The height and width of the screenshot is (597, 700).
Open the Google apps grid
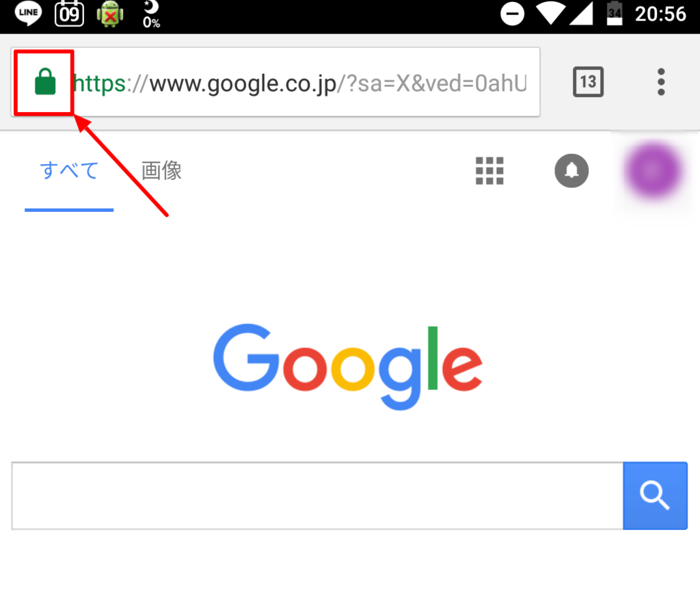[489, 170]
